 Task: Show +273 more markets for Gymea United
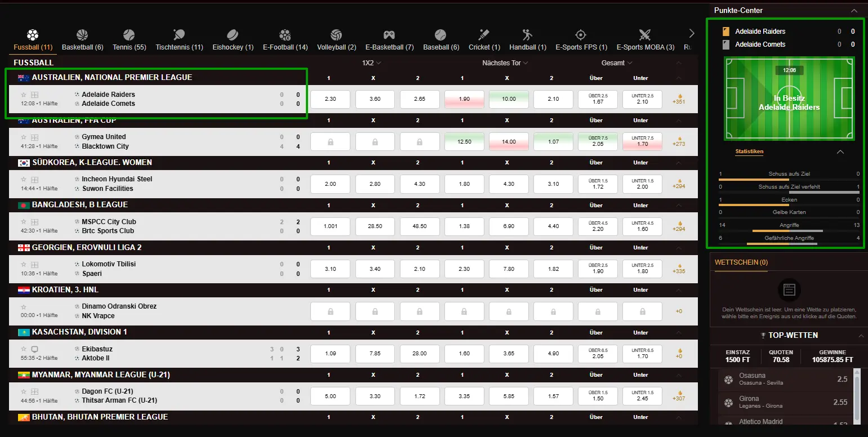(x=679, y=141)
